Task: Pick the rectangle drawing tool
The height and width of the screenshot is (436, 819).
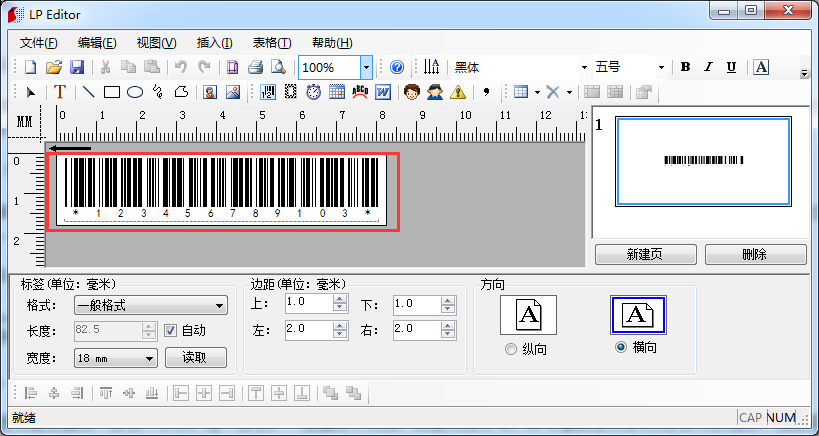Action: point(112,92)
